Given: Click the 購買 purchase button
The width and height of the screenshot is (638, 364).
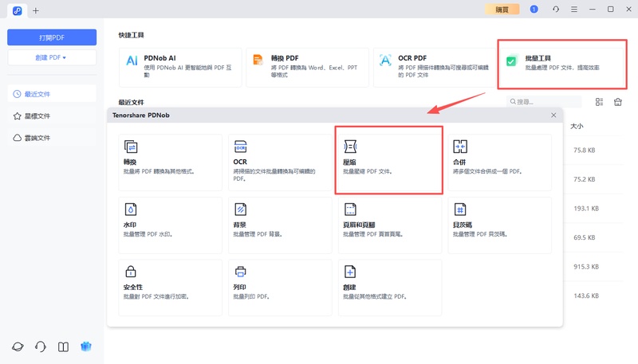Looking at the screenshot, I should (x=502, y=9).
